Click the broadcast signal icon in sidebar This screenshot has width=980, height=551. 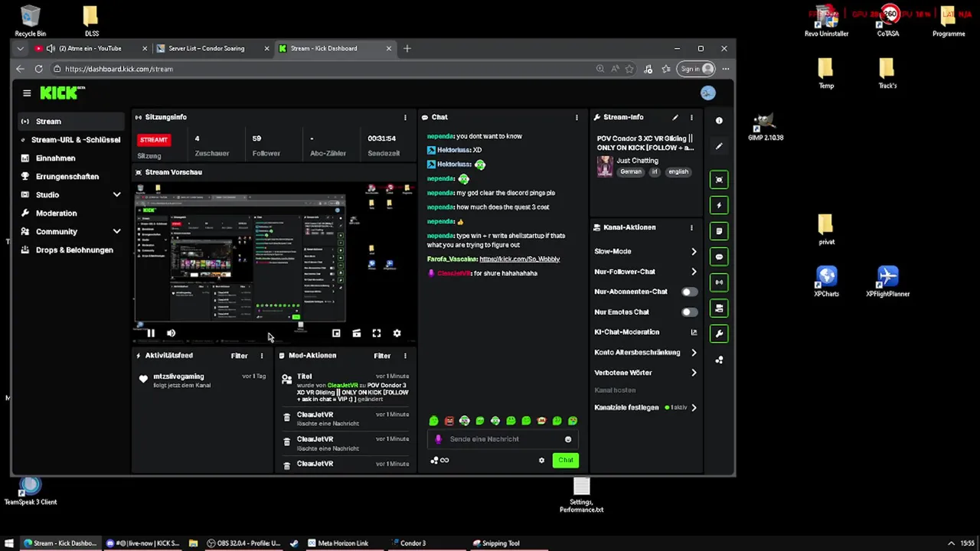[719, 282]
